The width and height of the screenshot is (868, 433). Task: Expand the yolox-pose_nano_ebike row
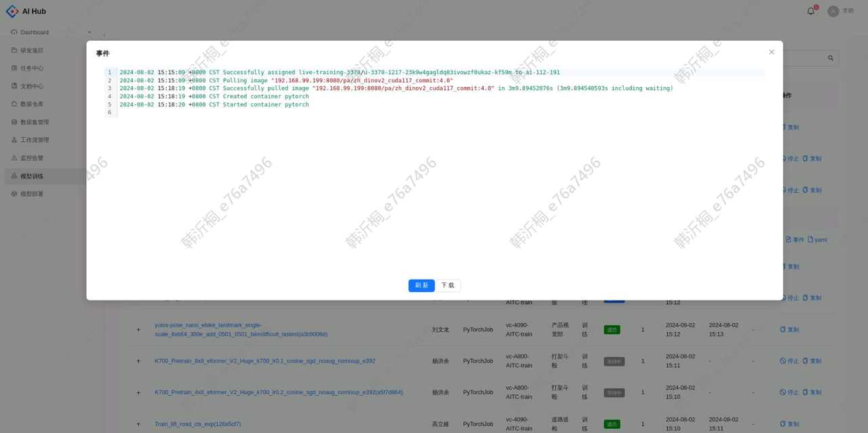coord(138,330)
